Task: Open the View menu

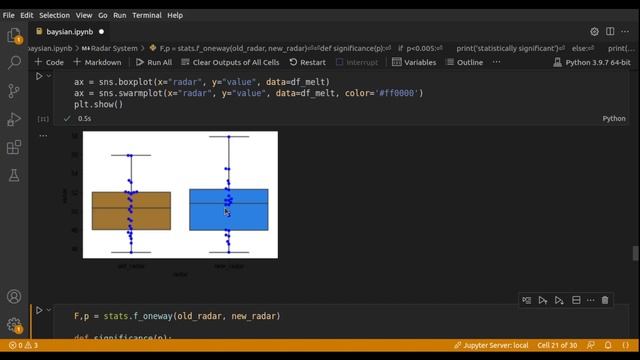Action: (x=84, y=15)
